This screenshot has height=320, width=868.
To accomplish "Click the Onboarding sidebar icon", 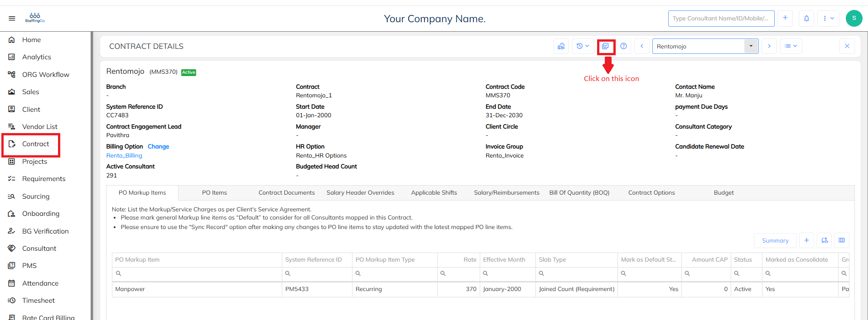I will [12, 214].
